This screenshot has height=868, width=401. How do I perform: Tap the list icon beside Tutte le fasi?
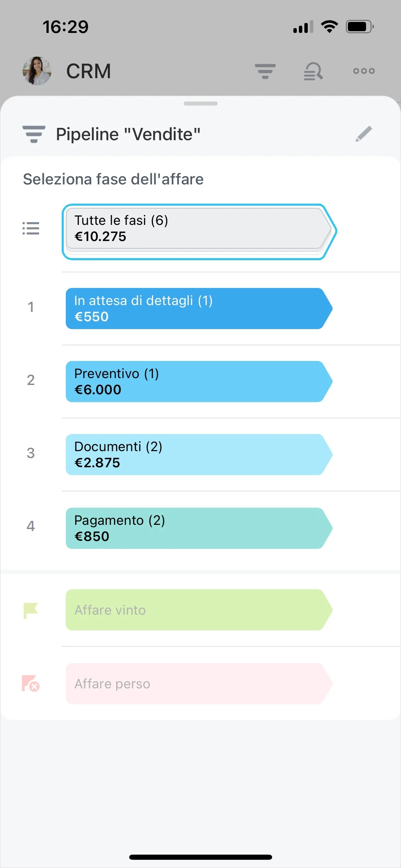31,228
